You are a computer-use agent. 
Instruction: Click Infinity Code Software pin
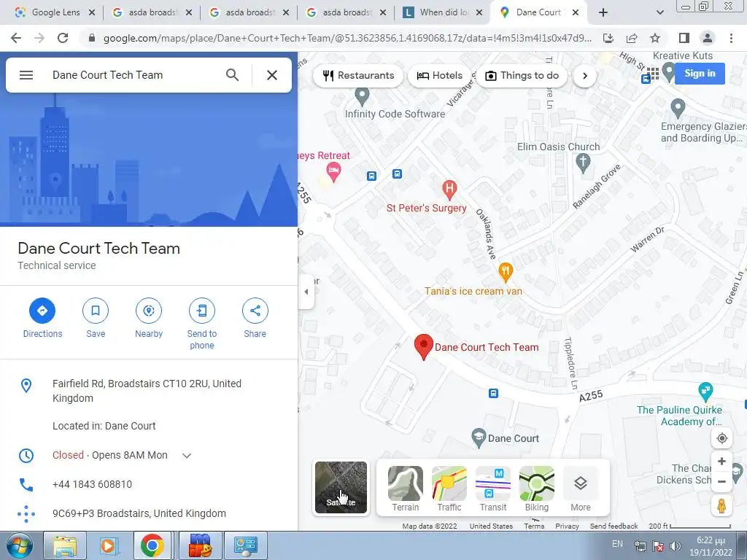[362, 97]
